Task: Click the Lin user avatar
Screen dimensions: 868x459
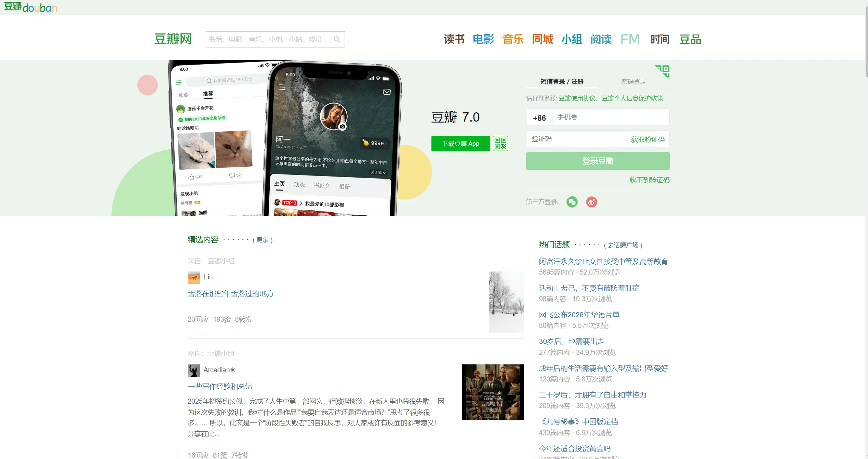Action: [193, 277]
